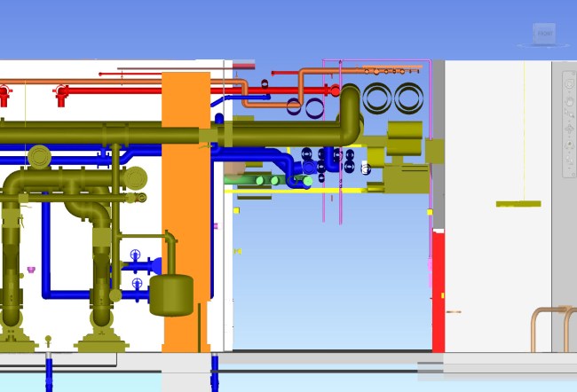
Task: Activate the Walk navigation tool
Action: [569, 161]
